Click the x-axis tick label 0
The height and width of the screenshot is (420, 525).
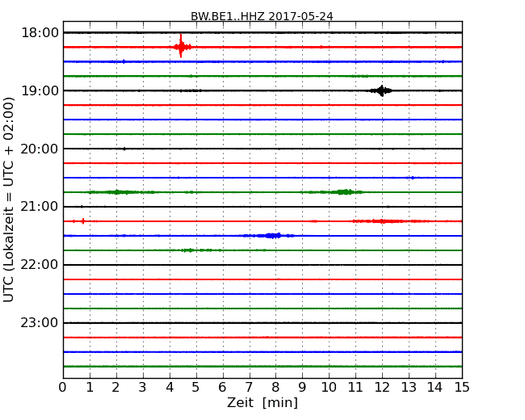(63, 387)
